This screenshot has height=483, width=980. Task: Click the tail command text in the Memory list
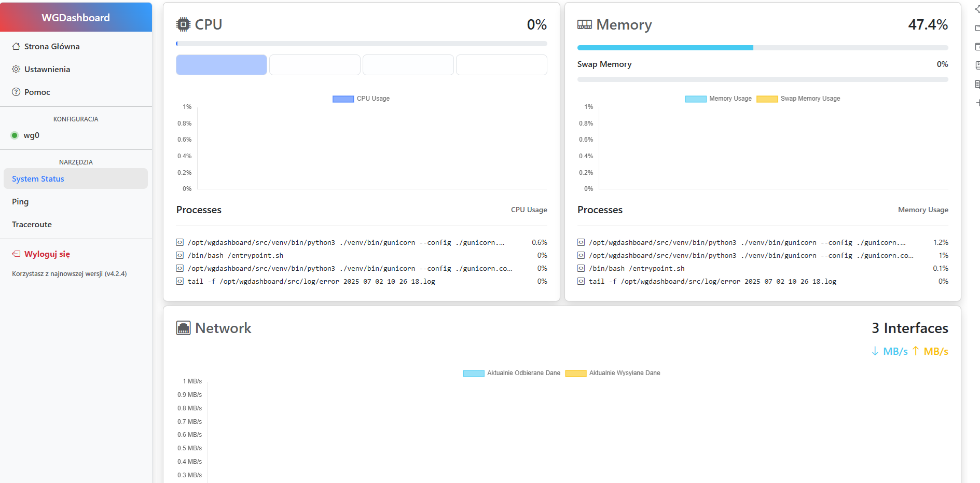point(712,281)
